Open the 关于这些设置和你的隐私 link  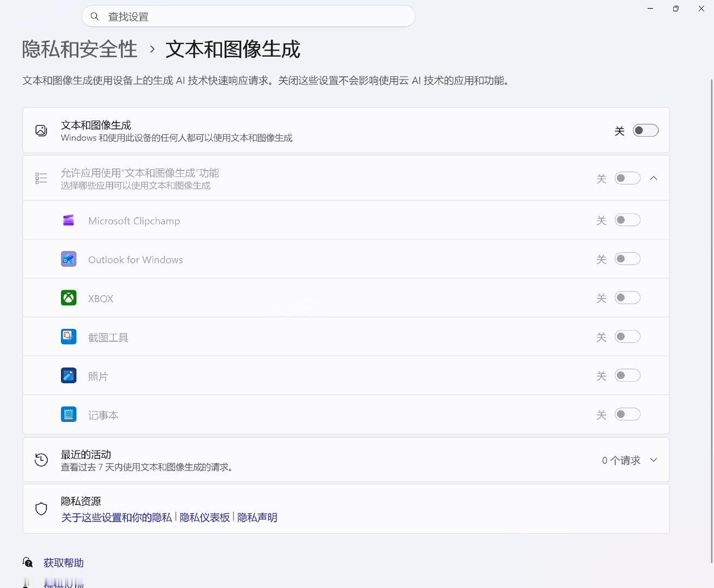pyautogui.click(x=116, y=517)
